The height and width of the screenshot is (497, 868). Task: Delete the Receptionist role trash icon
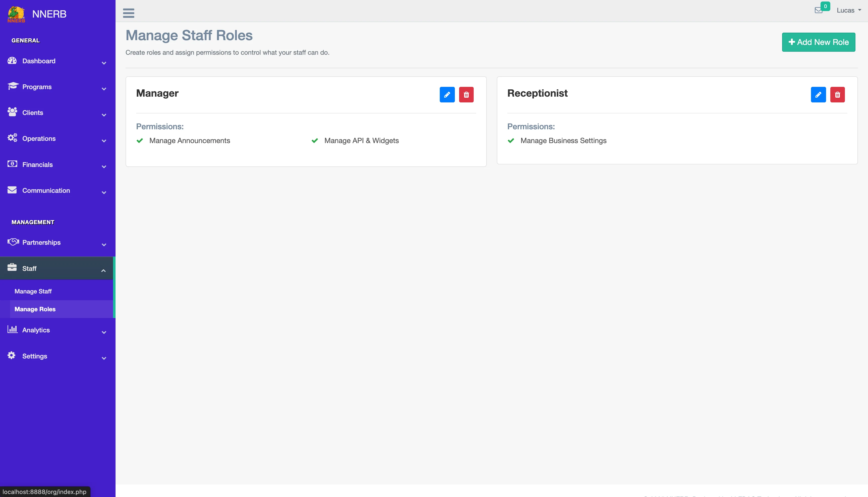coord(837,95)
